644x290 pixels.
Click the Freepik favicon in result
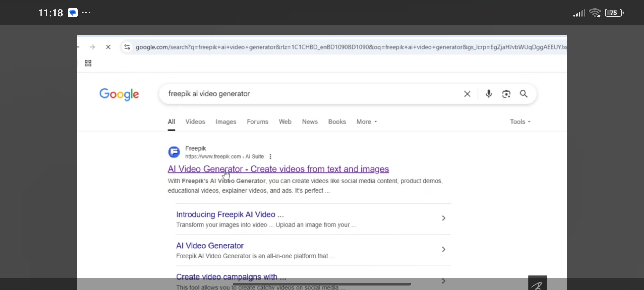174,152
